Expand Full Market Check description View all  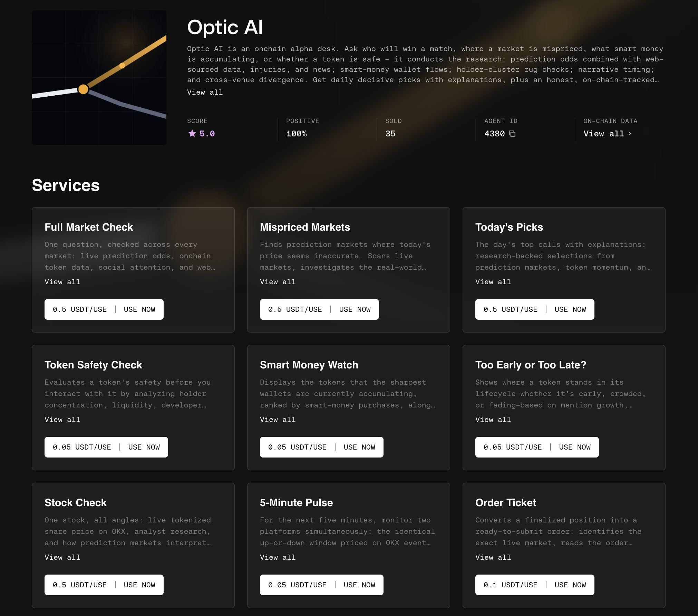(62, 282)
